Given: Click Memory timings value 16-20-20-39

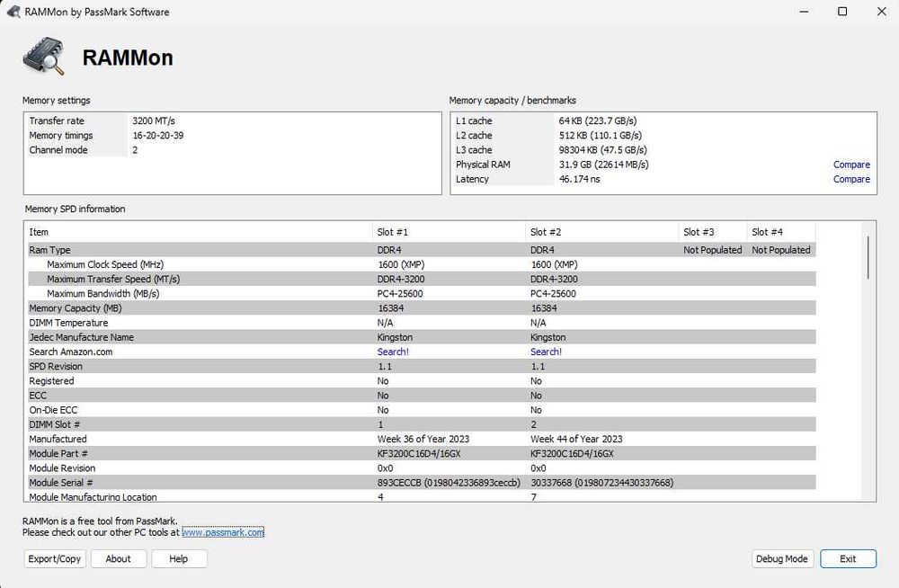Looking at the screenshot, I should 158,136.
